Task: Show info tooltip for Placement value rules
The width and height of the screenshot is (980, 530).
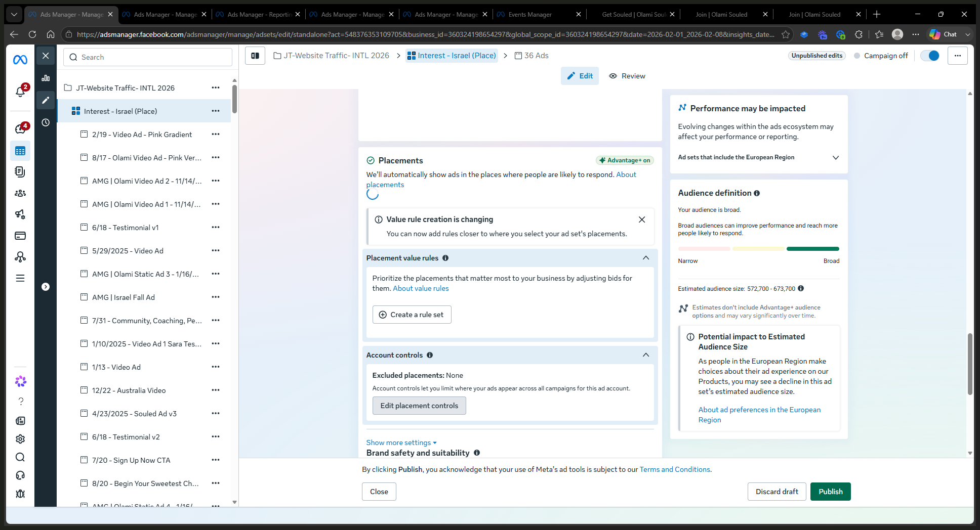Action: click(445, 258)
